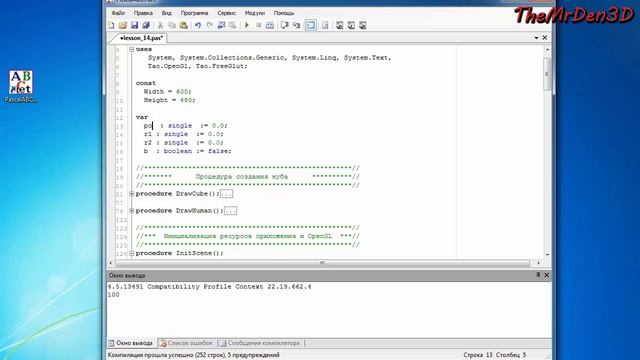Click the folded [...] box after DrawHuman

pyautogui.click(x=230, y=211)
